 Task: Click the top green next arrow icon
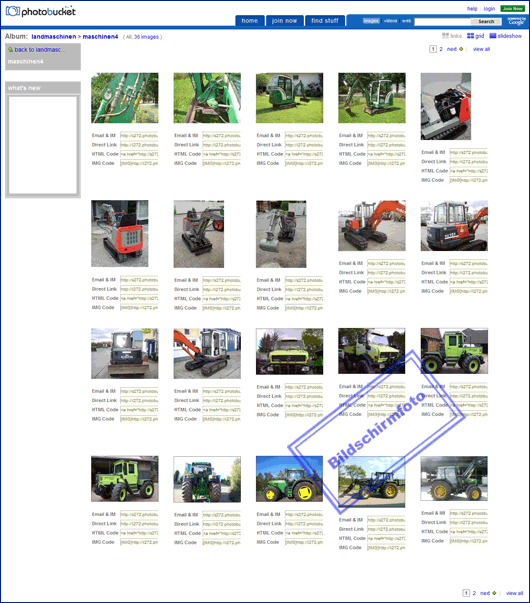(461, 49)
